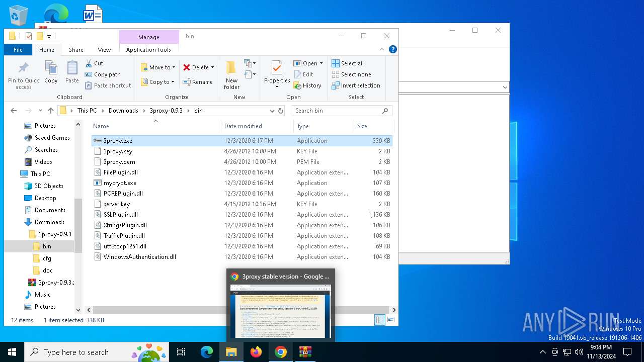Select the Home ribbon tab
The height and width of the screenshot is (362, 644).
47,50
